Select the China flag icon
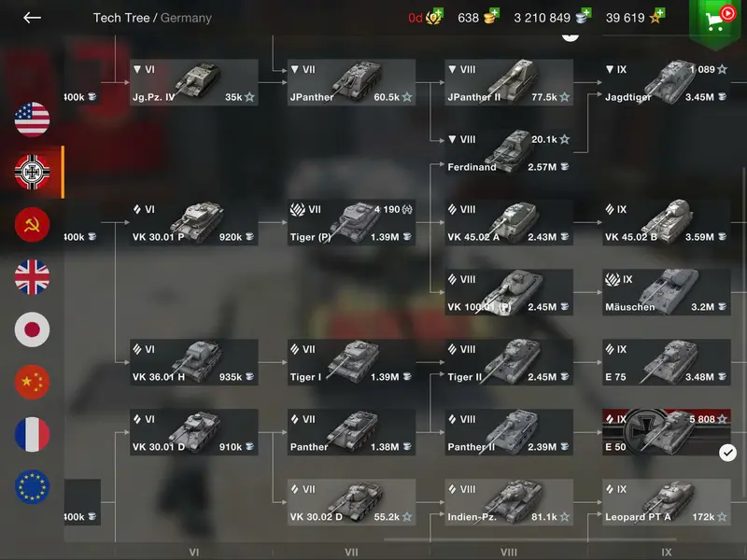 pyautogui.click(x=32, y=382)
